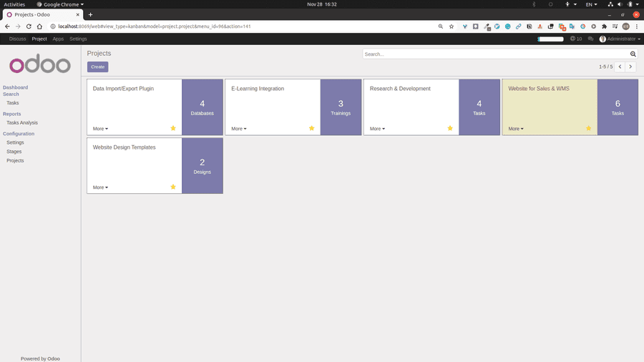The image size is (644, 362).
Task: Open 6 Tasks tile of Website for Sales
Action: click(618, 107)
